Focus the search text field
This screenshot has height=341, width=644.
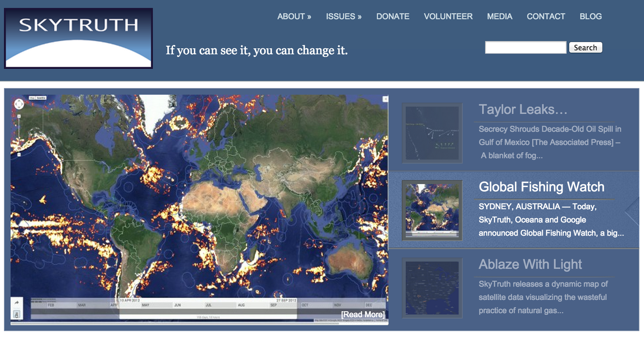click(x=526, y=48)
